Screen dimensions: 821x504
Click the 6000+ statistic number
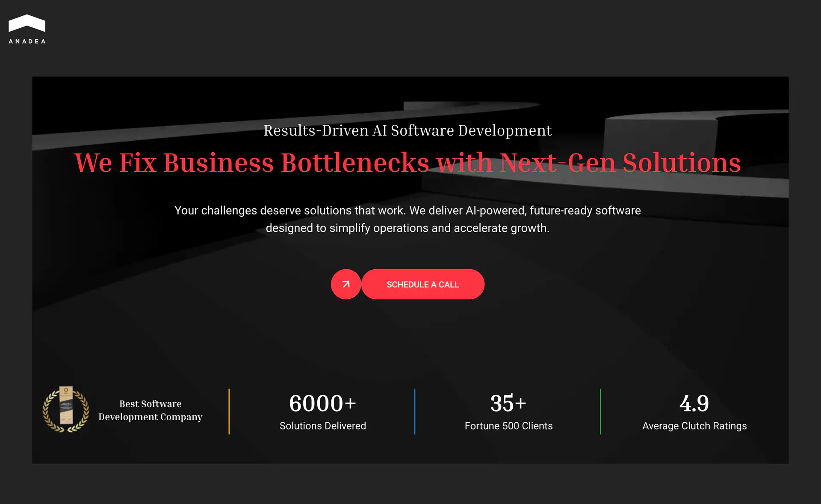[322, 403]
